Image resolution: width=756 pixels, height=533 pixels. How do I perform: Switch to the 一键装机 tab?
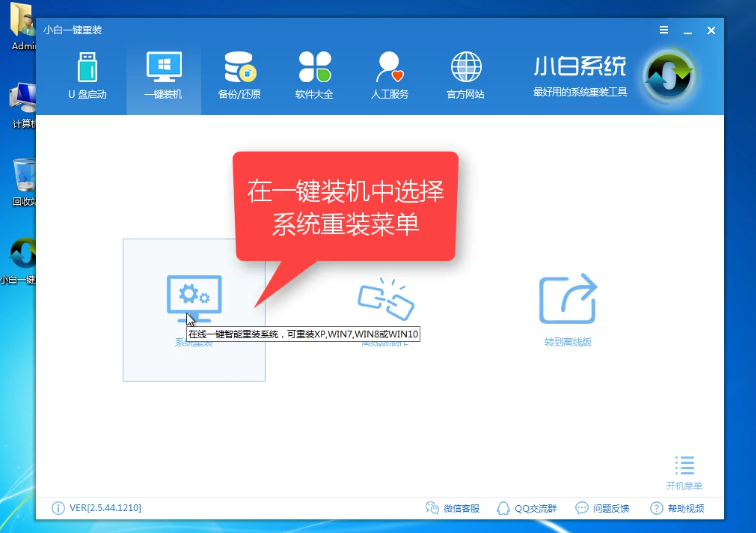[163, 75]
